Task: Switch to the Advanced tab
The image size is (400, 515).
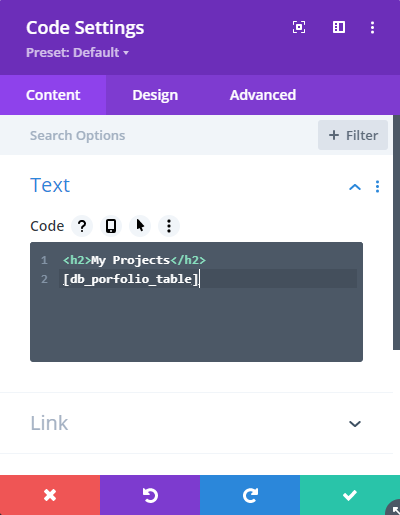Action: click(x=263, y=95)
